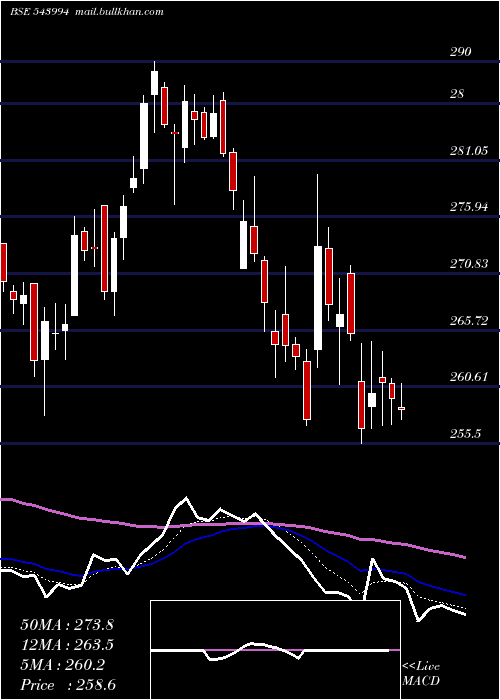This screenshot has height=700, width=500.
Task: Click the MACD inset panel
Action: [275, 650]
